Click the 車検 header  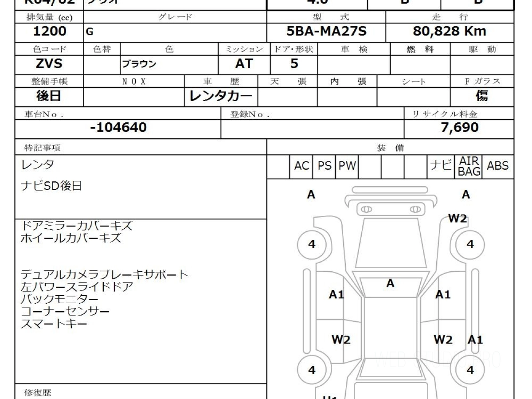click(x=354, y=49)
